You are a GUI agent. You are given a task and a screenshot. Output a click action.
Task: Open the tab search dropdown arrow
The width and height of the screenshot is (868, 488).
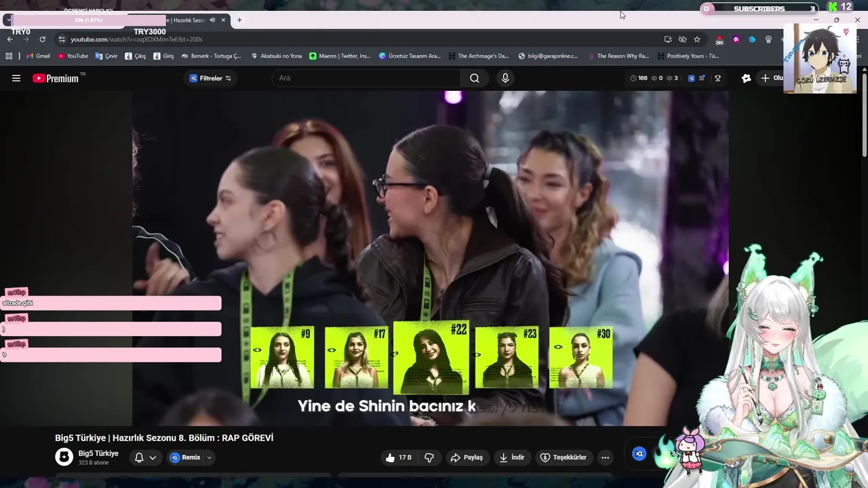coord(7,20)
